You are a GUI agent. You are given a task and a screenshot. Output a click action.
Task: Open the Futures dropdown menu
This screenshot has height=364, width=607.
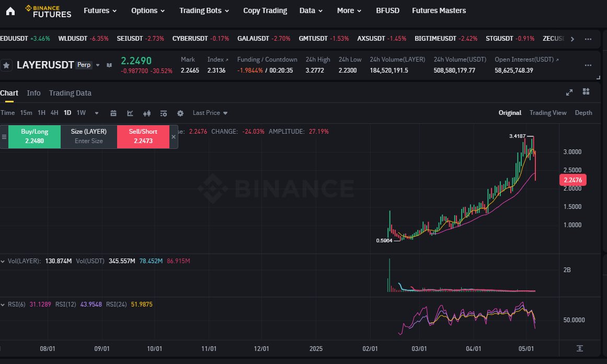(100, 11)
